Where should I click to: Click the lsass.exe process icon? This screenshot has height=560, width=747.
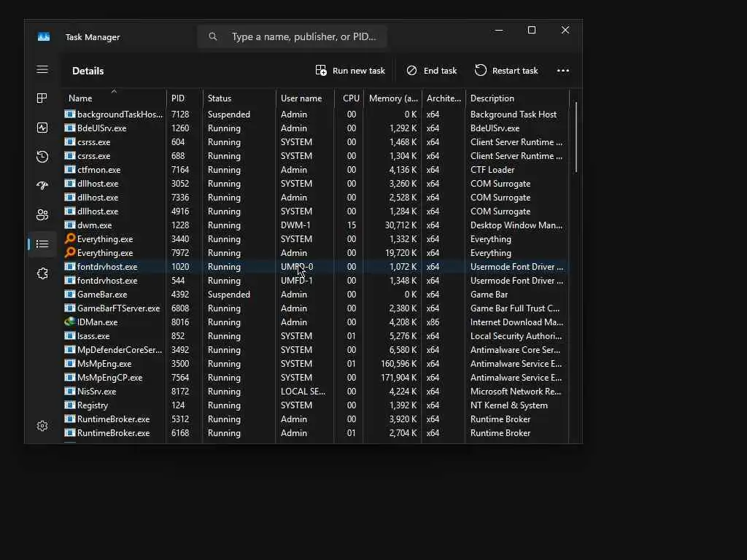pos(70,335)
